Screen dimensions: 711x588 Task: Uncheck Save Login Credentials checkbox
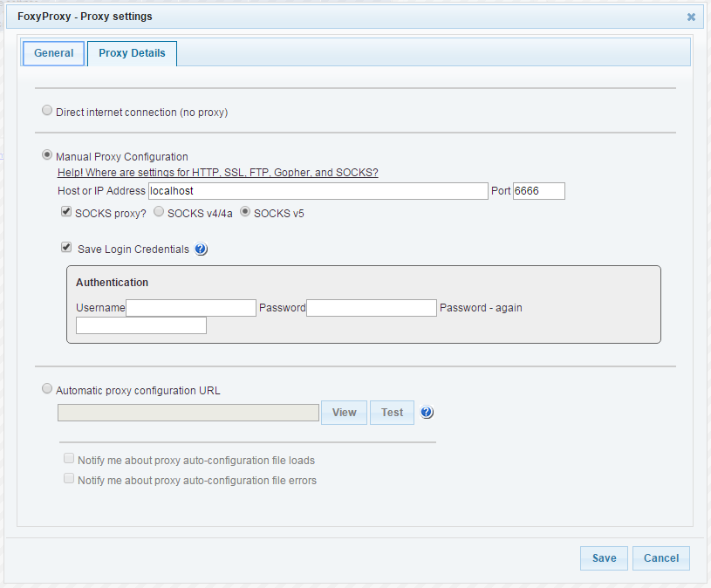(66, 247)
